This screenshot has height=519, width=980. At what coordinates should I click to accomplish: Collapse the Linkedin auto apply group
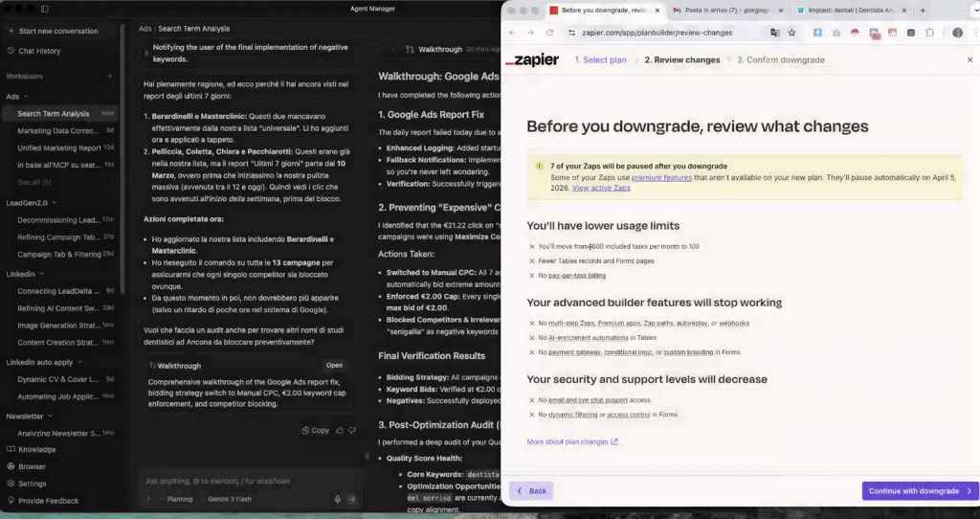coord(79,362)
